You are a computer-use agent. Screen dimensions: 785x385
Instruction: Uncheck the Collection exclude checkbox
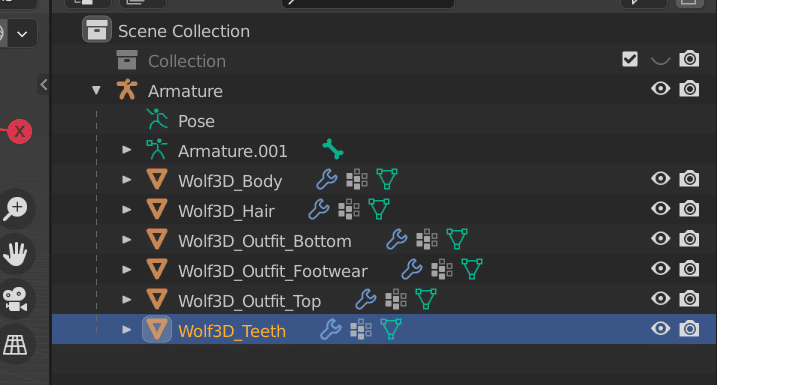pos(630,60)
